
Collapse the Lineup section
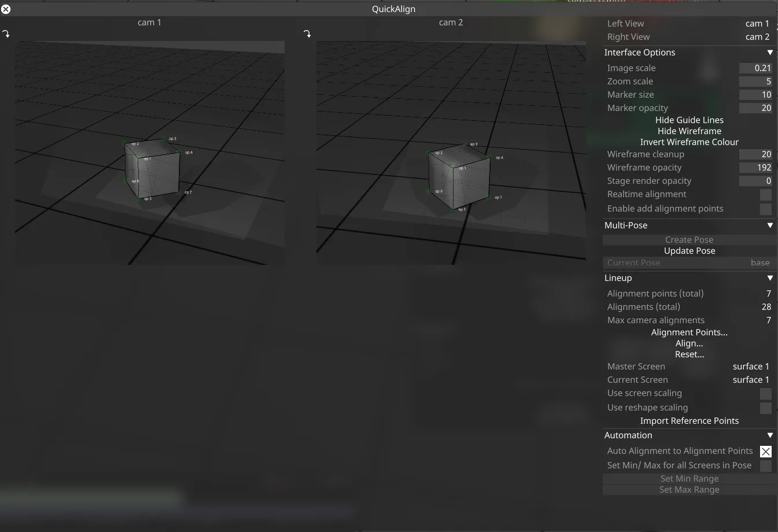point(770,278)
